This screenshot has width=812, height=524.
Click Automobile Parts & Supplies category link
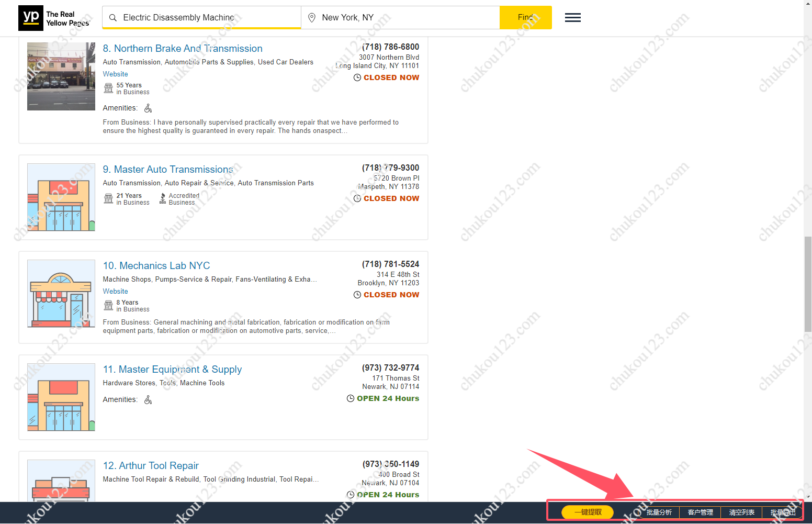tap(209, 62)
